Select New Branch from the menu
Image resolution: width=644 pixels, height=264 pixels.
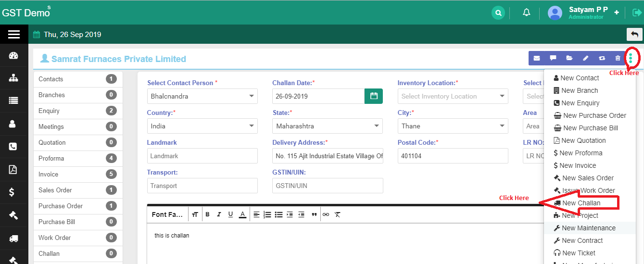tap(590, 90)
